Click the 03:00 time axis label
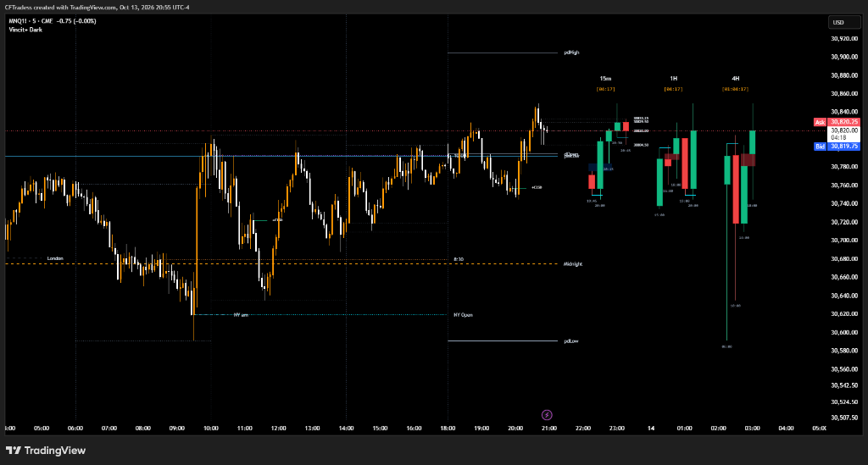This screenshot has height=465, width=868. click(753, 429)
